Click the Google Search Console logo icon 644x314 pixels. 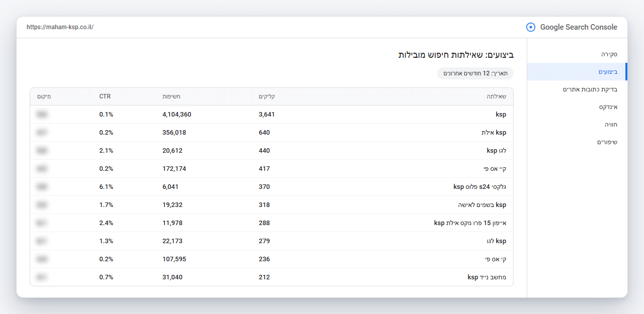(531, 27)
